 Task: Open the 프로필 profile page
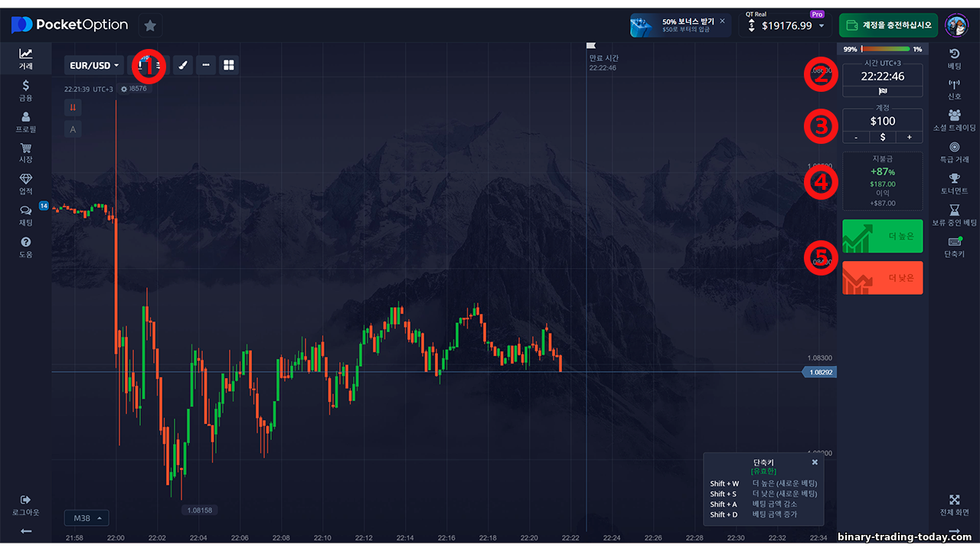(25, 122)
